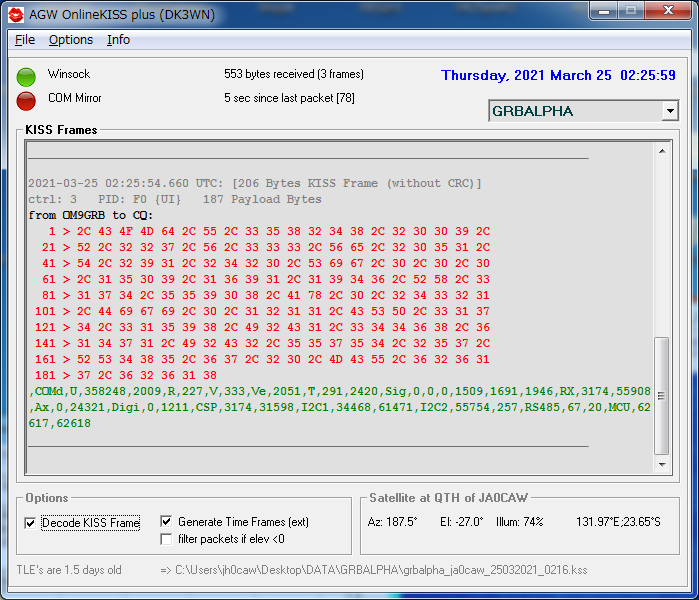This screenshot has width=699, height=600.
Task: Close the AGW OnlineKISS plus window
Action: click(668, 11)
